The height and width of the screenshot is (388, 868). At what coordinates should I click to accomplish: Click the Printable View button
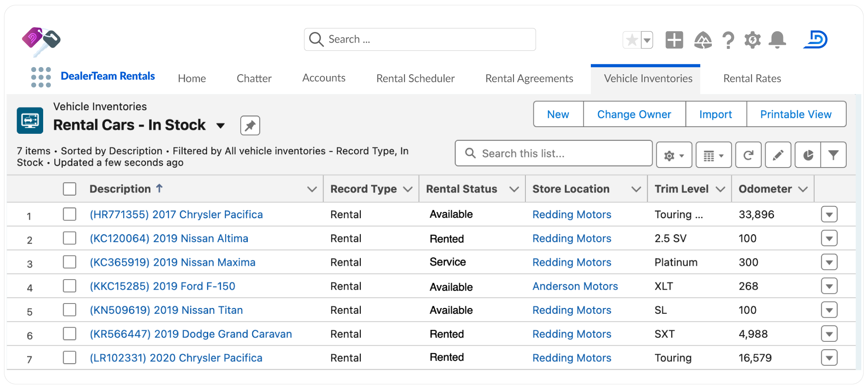(796, 114)
